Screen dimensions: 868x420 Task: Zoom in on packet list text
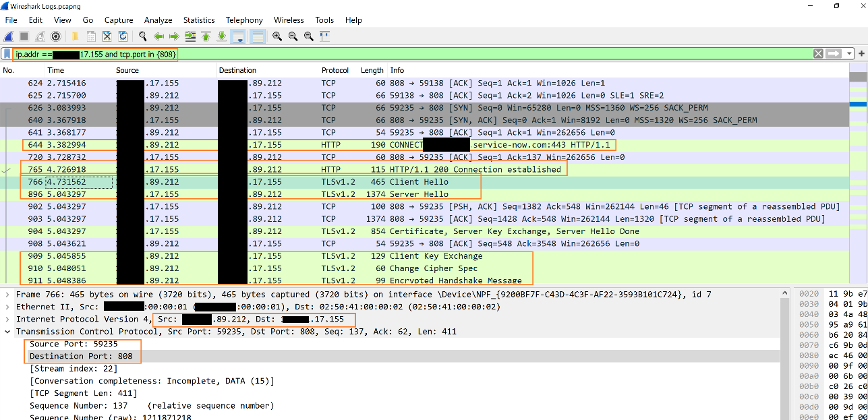pos(277,36)
